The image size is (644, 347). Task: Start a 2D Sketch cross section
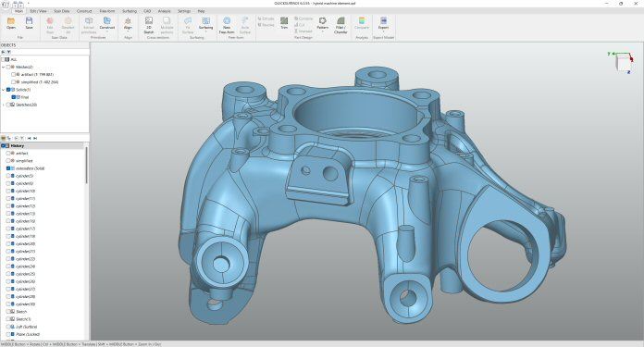point(149,25)
